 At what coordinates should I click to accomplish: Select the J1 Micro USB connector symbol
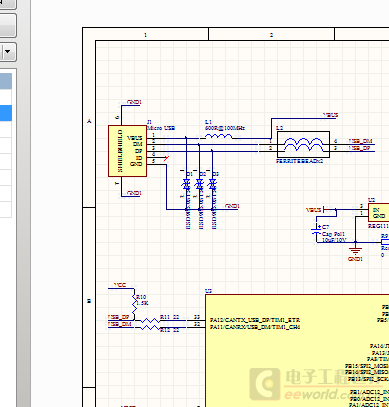point(127,151)
